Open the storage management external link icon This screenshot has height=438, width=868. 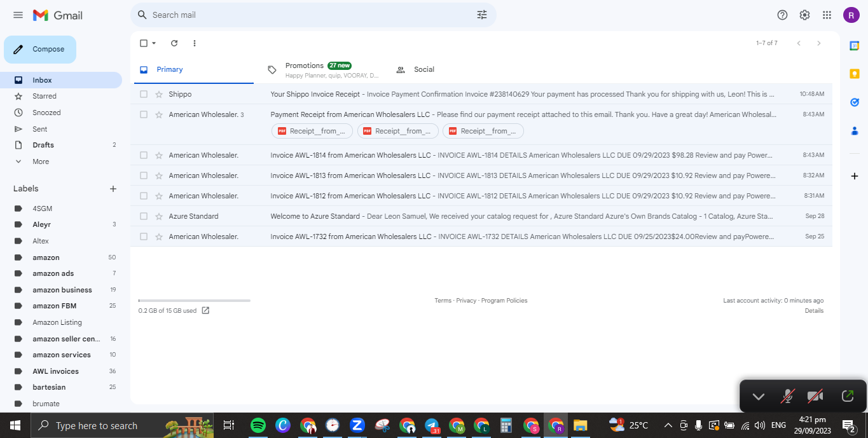coord(205,311)
